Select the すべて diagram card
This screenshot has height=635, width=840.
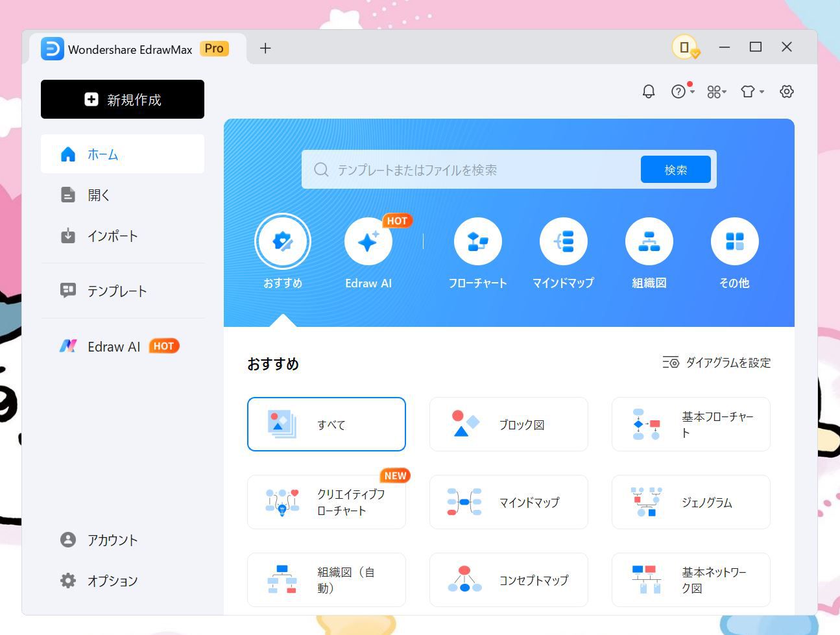[326, 424]
